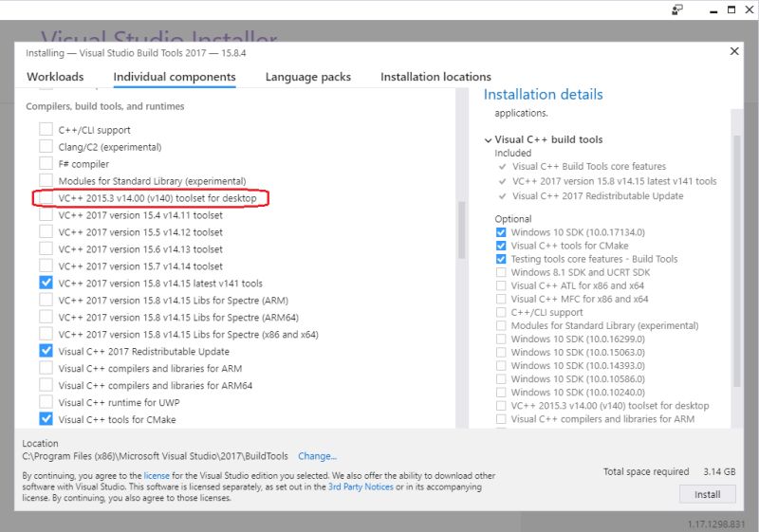Check v14.15 Libs for Spectre (ARM)
Viewport: 759px width, 532px height.
pos(46,300)
